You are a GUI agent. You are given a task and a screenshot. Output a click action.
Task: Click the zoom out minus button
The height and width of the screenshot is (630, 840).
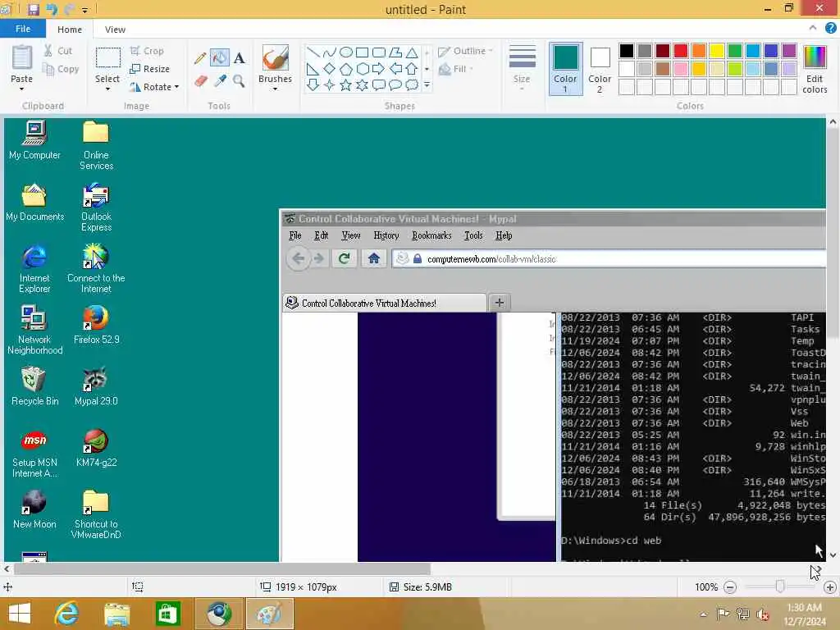pos(729,587)
